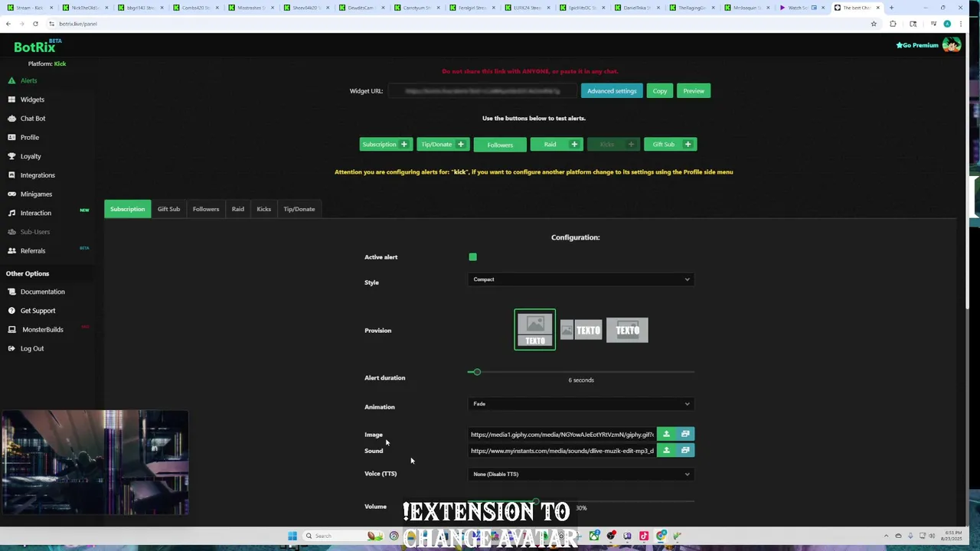Test the Followers alert button

500,145
